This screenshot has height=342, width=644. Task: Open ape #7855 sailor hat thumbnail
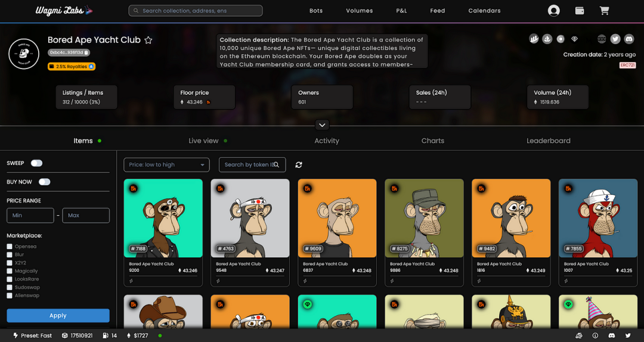coord(598,218)
